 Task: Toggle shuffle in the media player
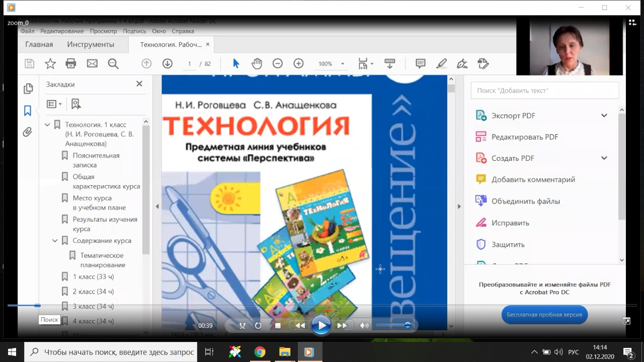pyautogui.click(x=243, y=325)
